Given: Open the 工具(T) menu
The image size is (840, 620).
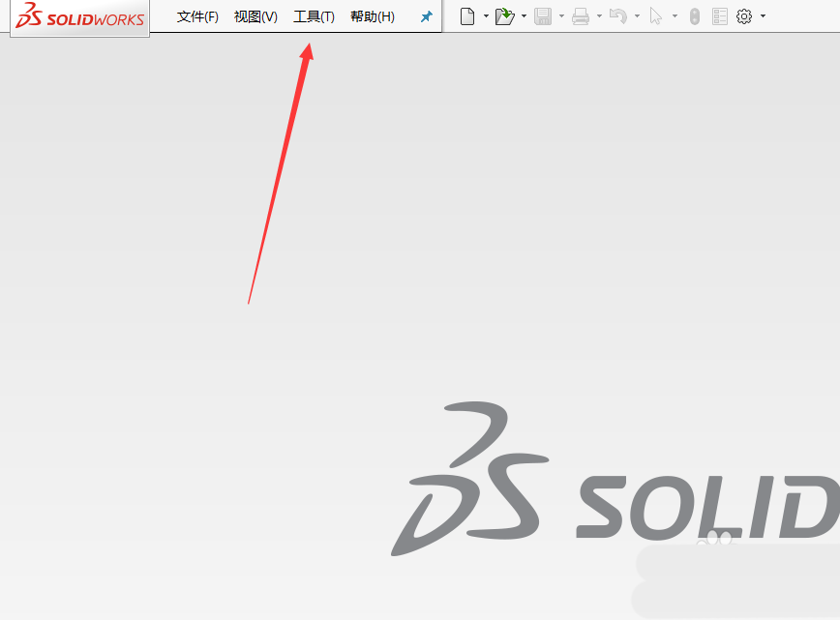Looking at the screenshot, I should (x=314, y=17).
